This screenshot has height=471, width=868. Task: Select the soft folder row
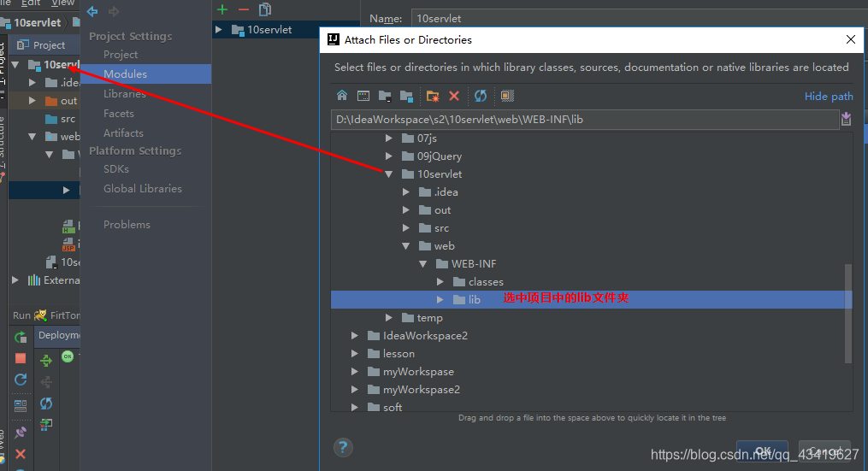point(591,407)
